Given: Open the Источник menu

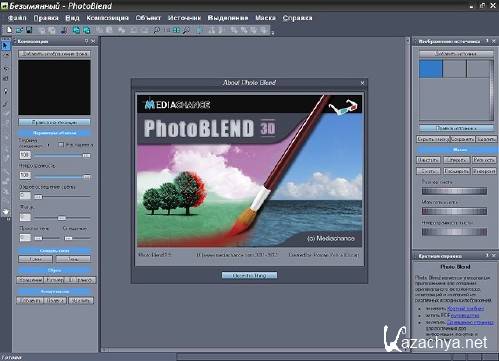Looking at the screenshot, I should coord(184,18).
